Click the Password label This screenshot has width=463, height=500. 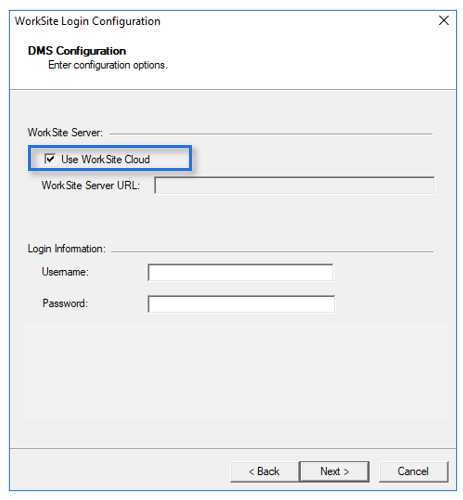coord(65,303)
